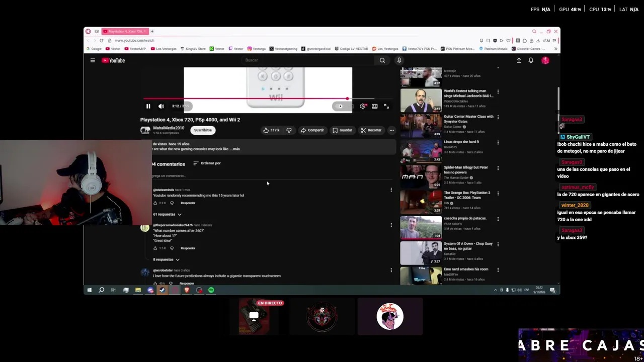Open options for the @thepersonwhoasked9475 comment
The image size is (644, 362).
[391, 225]
